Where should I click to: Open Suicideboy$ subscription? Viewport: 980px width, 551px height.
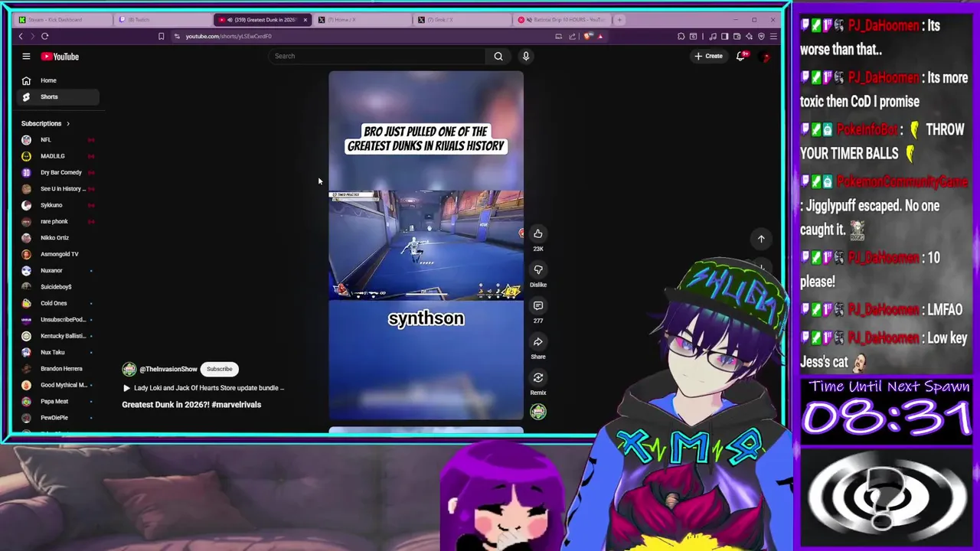tap(57, 287)
